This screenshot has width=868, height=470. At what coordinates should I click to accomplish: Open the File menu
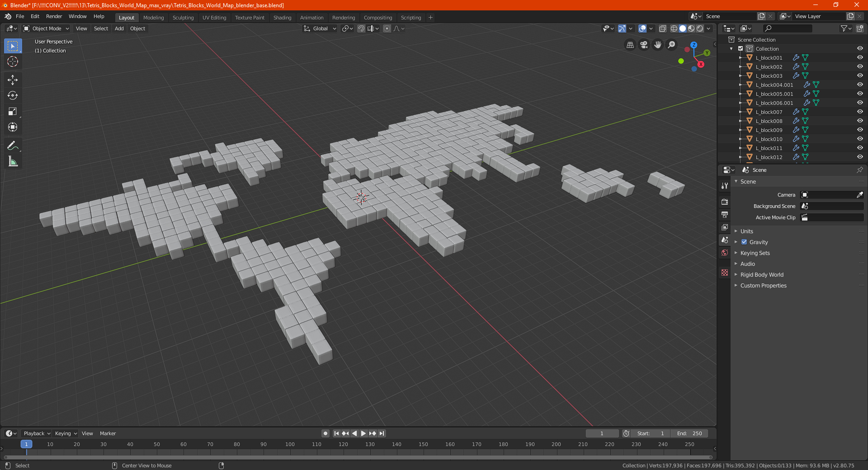pos(20,16)
